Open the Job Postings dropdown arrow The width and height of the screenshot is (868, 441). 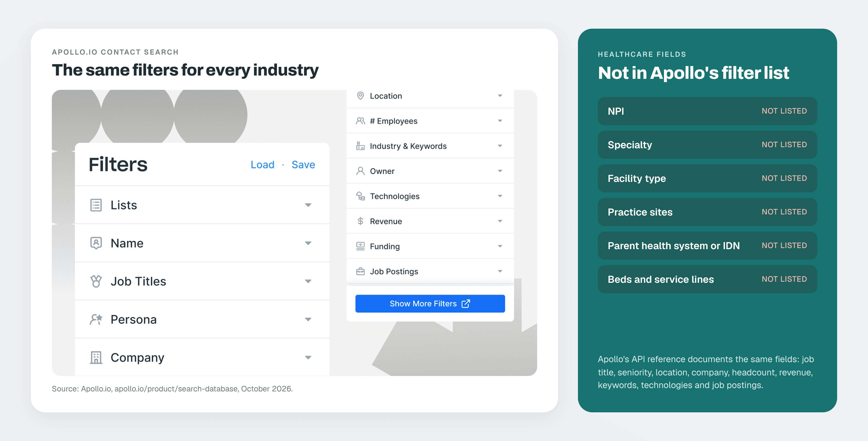click(x=500, y=271)
